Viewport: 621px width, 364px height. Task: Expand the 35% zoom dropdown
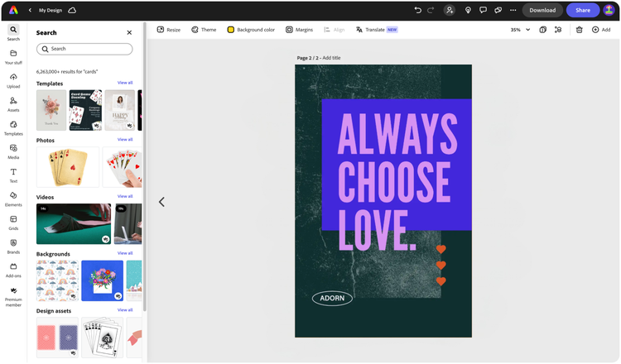520,30
